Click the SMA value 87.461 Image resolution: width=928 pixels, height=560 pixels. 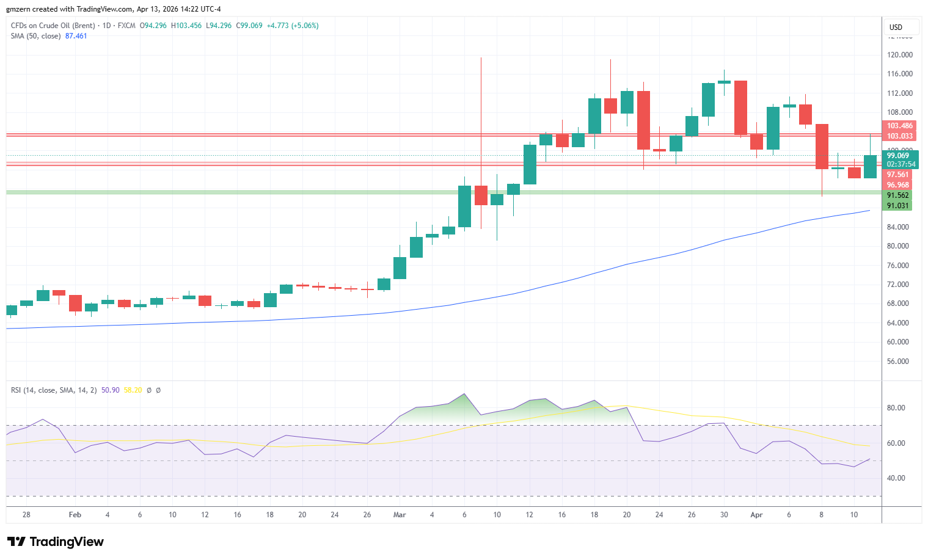coord(76,36)
